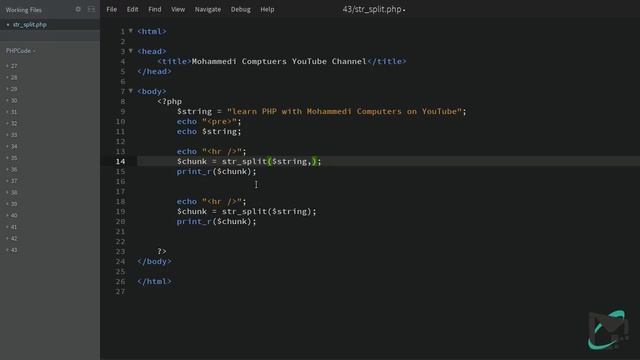Open the View menu

(178, 9)
